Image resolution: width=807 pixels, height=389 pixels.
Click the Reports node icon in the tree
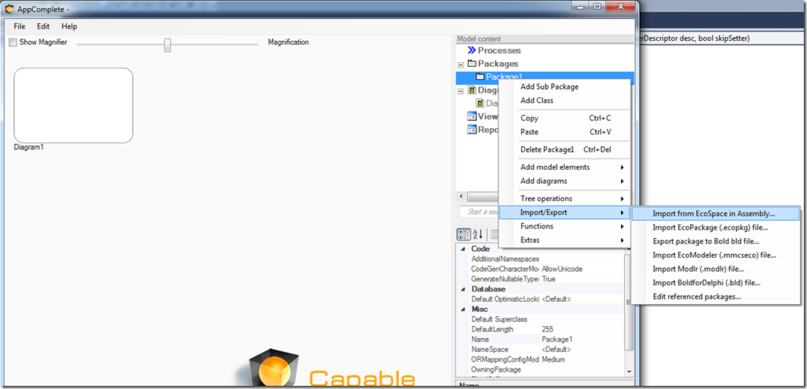tap(471, 130)
